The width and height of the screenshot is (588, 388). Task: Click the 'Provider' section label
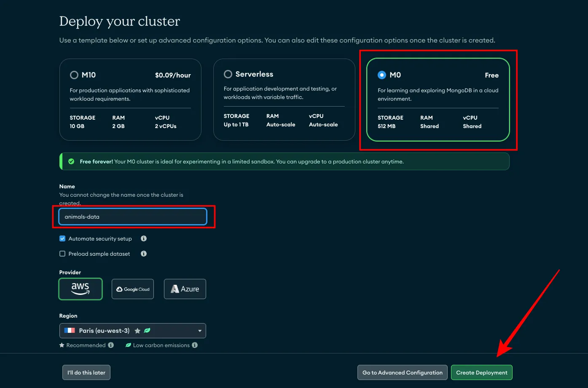point(70,272)
